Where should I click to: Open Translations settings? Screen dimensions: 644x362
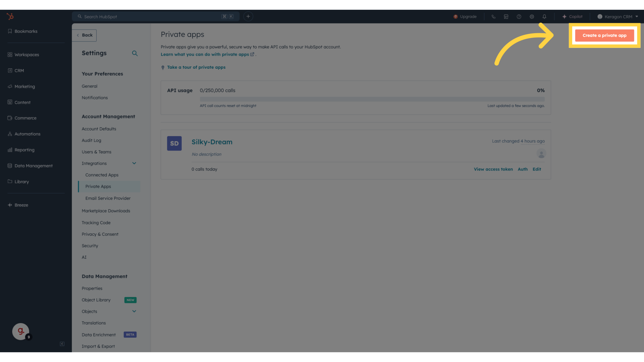(94, 323)
